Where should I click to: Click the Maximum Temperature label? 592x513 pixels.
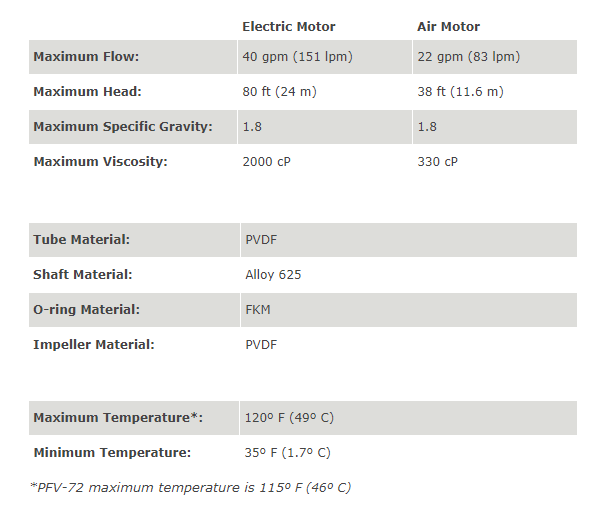click(118, 418)
